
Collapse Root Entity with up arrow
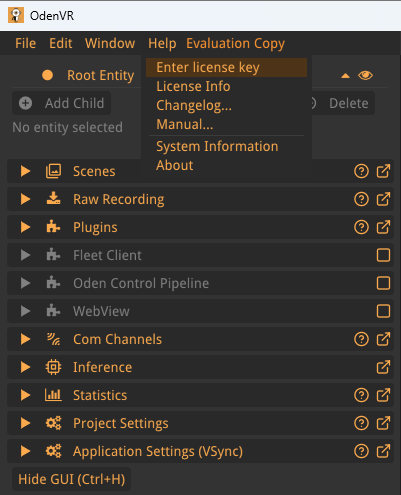click(345, 76)
